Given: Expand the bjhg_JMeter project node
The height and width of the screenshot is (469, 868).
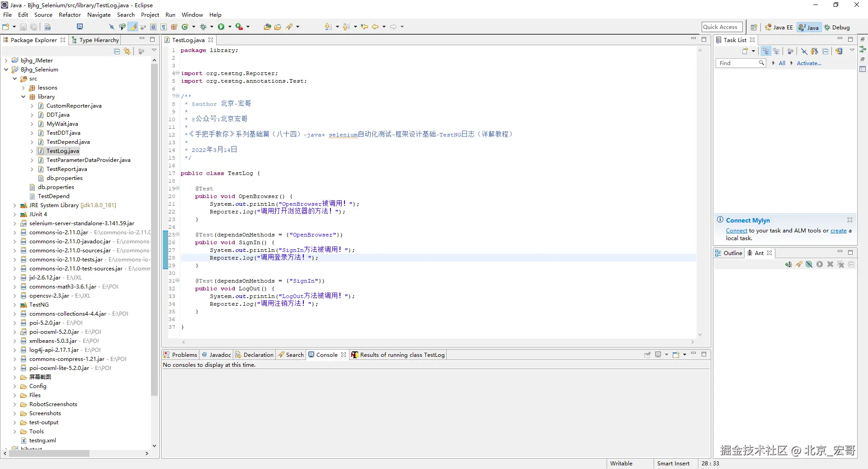Looking at the screenshot, I should point(6,61).
